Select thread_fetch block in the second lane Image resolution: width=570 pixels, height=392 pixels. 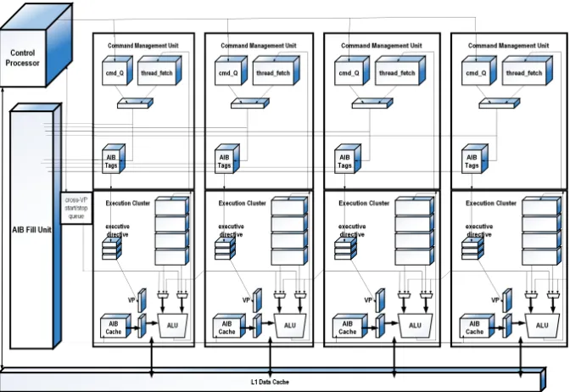(277, 70)
